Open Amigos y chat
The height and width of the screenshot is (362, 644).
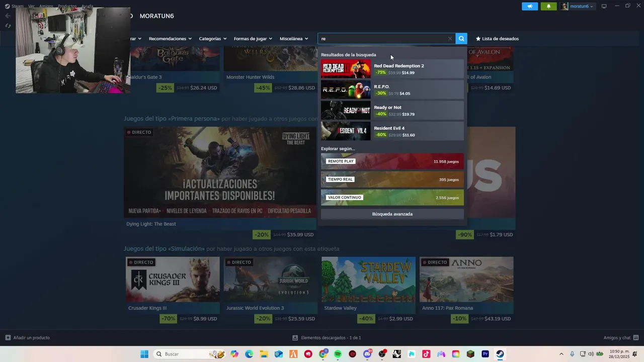pyautogui.click(x=621, y=338)
